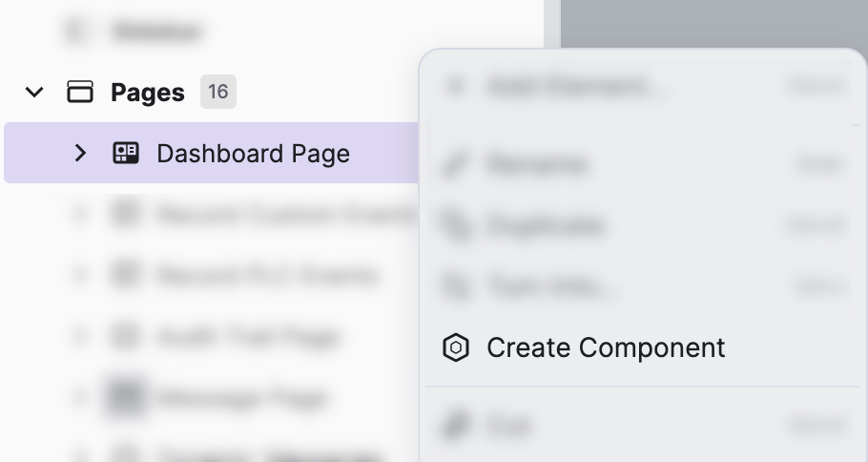Select the Message Page tree item
Screen dimensions: 868x462
point(243,397)
